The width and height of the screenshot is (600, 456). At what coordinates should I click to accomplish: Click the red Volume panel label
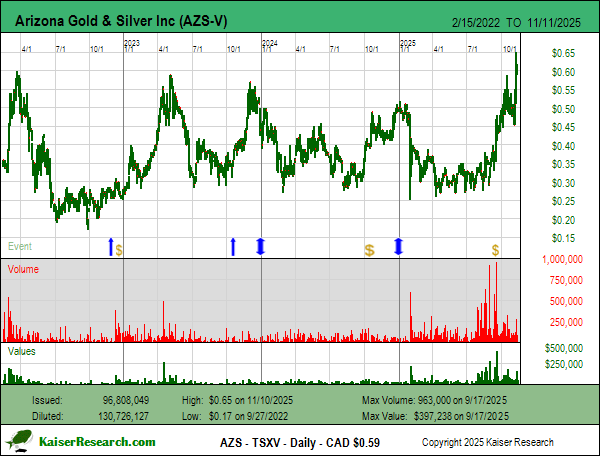23,269
